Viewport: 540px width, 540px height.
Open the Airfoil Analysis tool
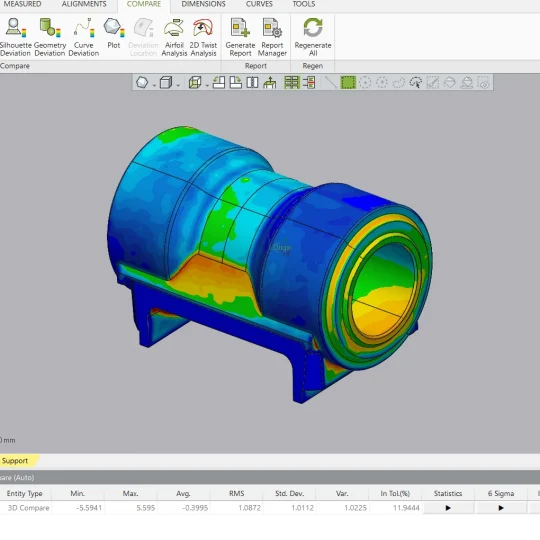pyautogui.click(x=174, y=37)
